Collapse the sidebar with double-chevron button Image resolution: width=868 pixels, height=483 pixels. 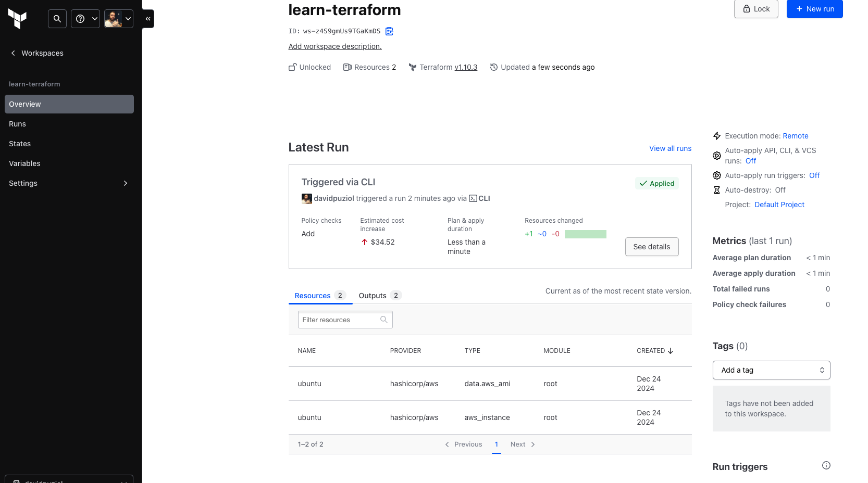tap(148, 19)
